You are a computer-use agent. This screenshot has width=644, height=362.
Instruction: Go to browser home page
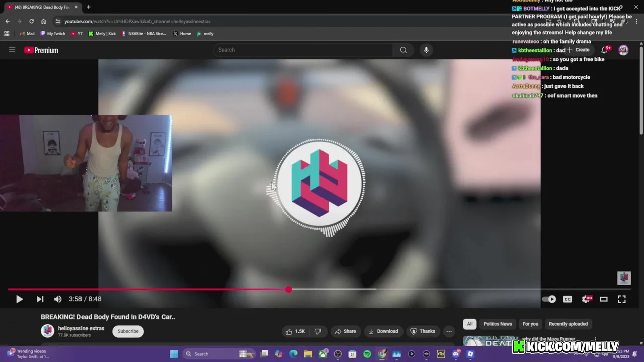[43, 21]
